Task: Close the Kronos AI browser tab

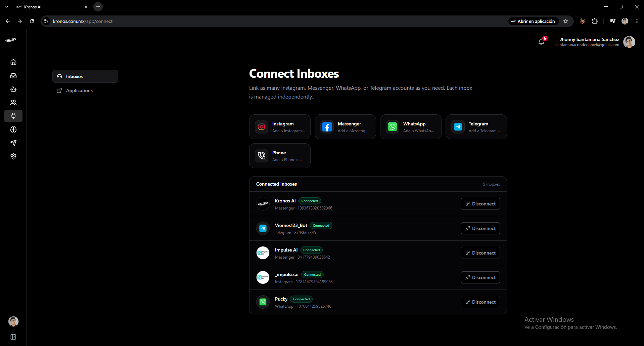Action: coord(86,7)
